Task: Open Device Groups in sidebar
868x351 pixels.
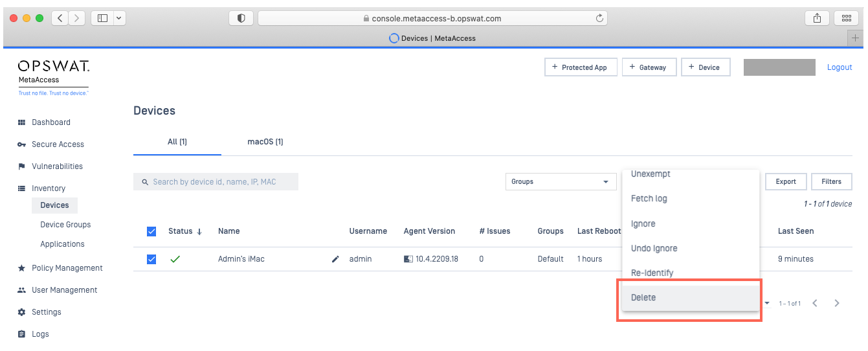Action: (x=65, y=225)
